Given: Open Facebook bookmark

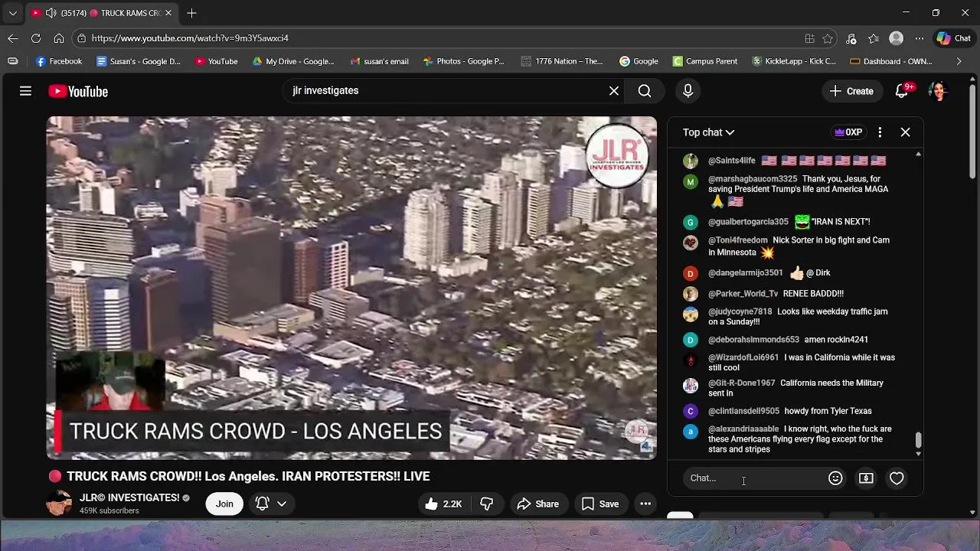Looking at the screenshot, I should (59, 61).
